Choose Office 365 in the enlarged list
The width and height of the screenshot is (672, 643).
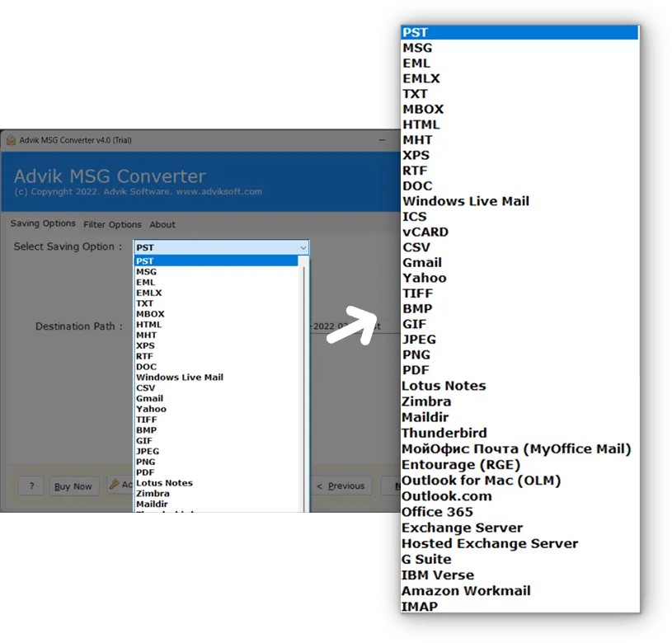point(437,512)
